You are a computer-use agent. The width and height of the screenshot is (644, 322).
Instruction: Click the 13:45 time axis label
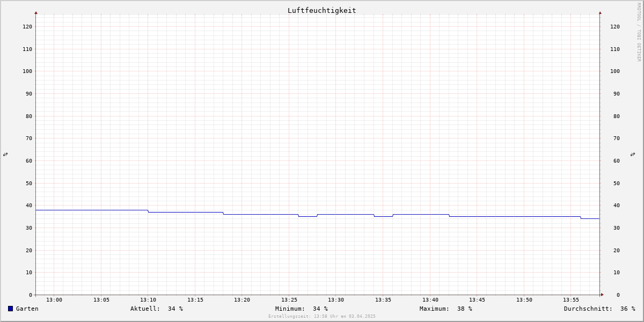[x=477, y=299]
